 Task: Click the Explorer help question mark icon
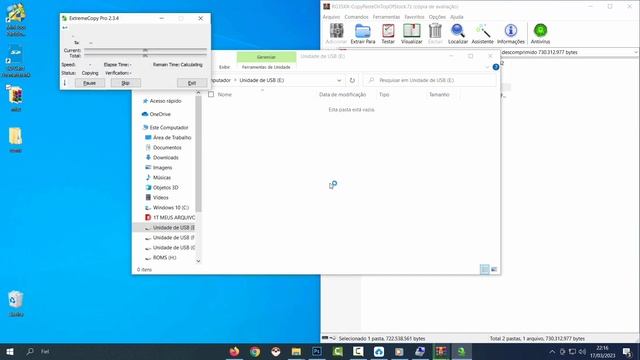click(496, 67)
